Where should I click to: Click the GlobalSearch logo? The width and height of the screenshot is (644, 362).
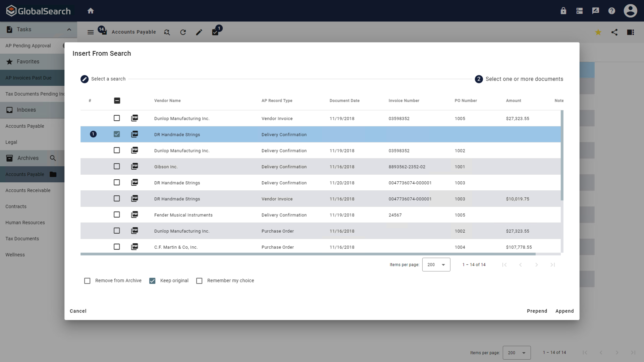point(38,11)
